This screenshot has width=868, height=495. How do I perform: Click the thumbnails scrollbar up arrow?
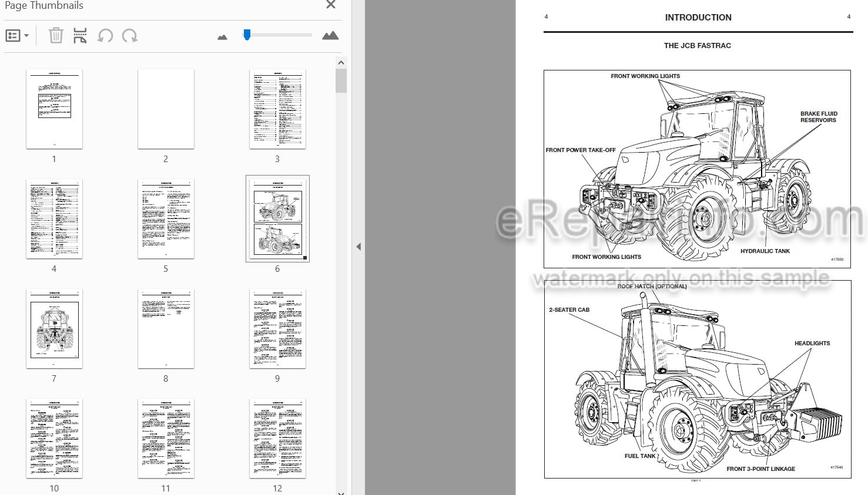[x=341, y=62]
